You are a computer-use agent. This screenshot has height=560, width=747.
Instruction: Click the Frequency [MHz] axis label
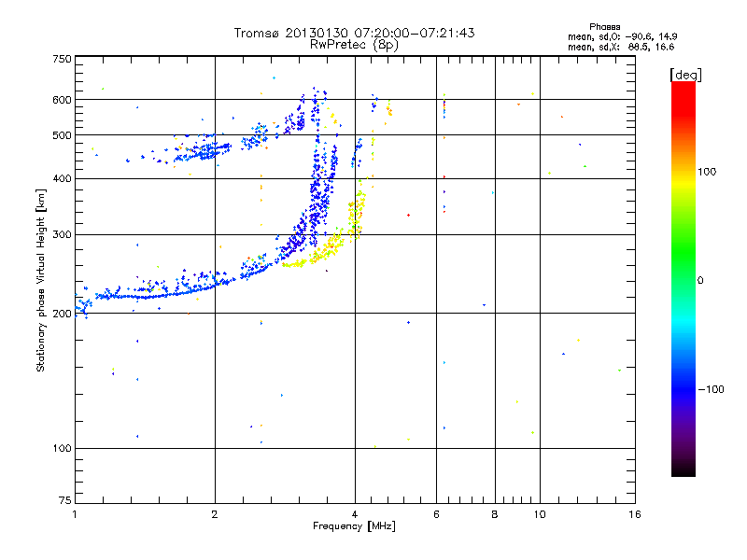354,527
